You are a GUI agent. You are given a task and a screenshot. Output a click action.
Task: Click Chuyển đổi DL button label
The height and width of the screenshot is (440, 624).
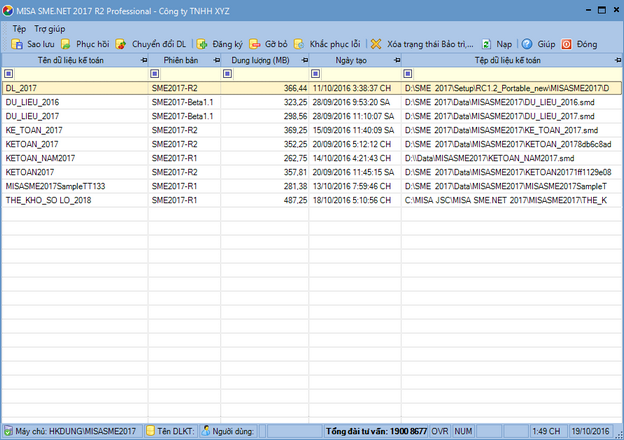pyautogui.click(x=159, y=44)
